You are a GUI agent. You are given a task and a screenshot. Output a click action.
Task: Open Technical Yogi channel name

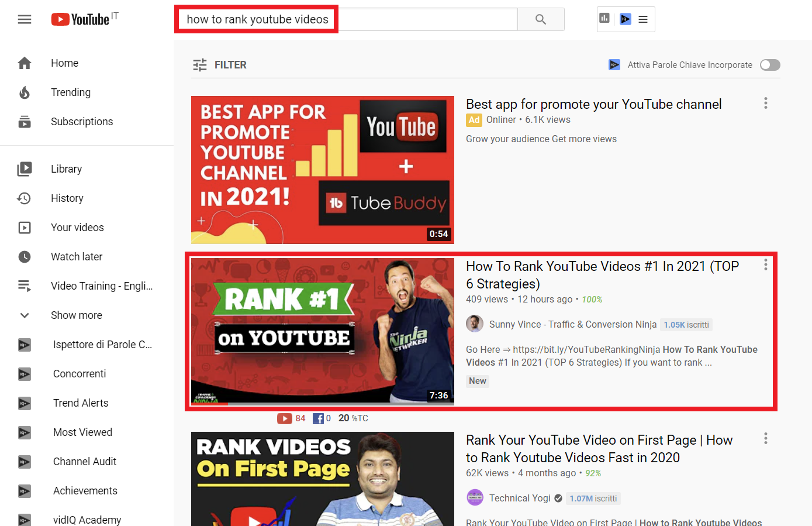coord(520,498)
